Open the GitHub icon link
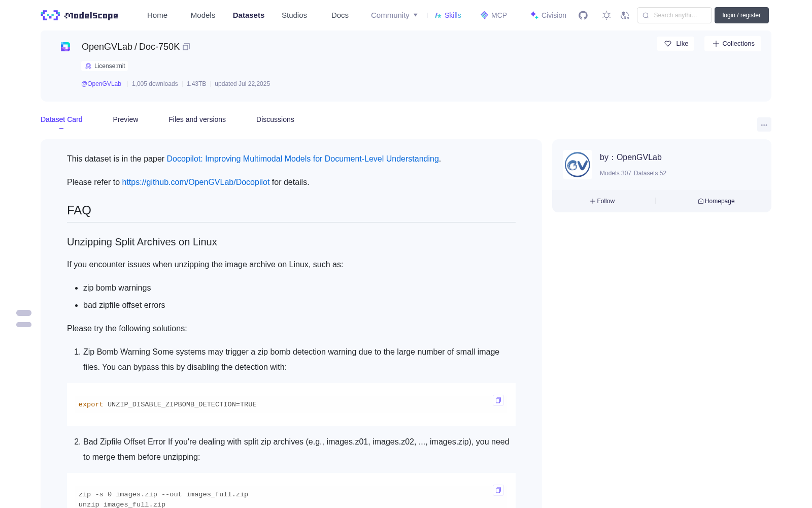The height and width of the screenshot is (508, 812). click(583, 15)
